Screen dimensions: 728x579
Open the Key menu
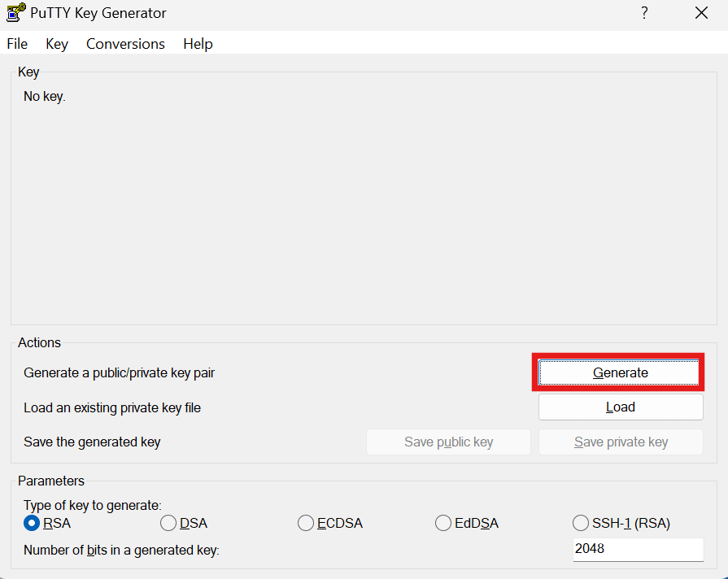tap(57, 44)
